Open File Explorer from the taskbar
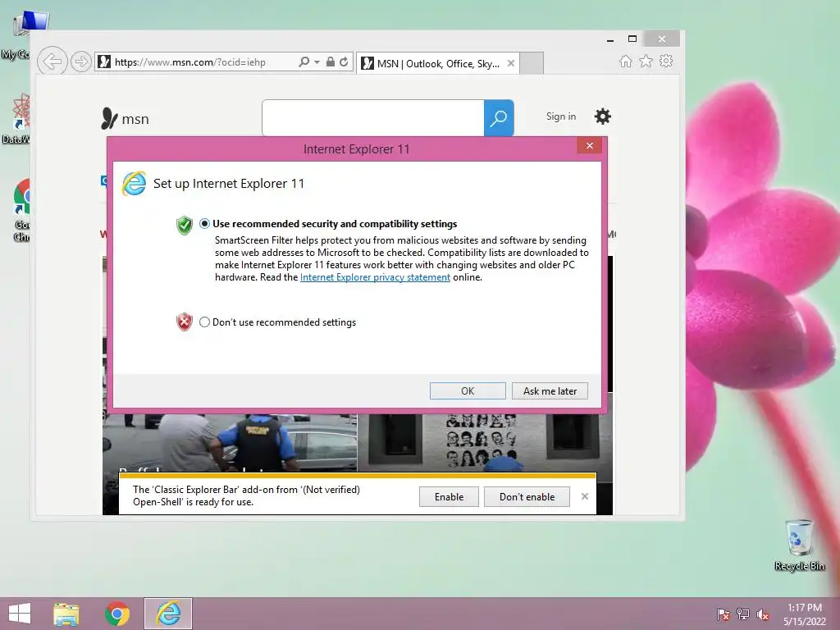 click(x=66, y=614)
